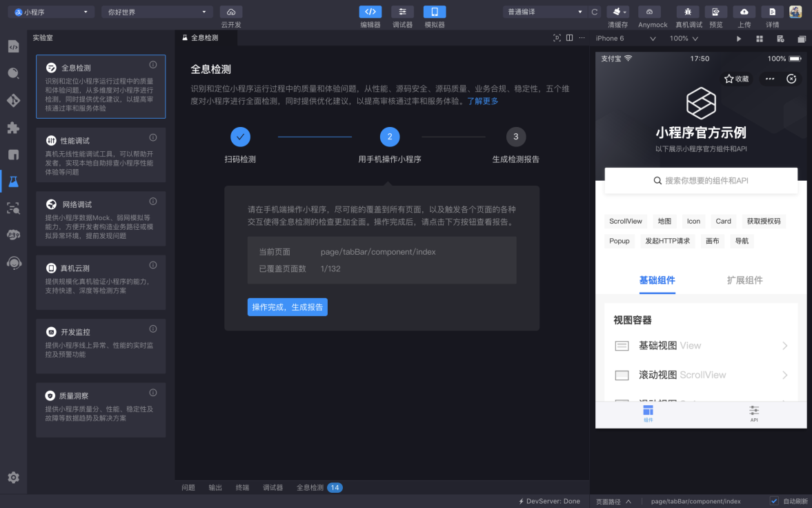
Task: Select the 真机云测 card
Action: (x=101, y=282)
